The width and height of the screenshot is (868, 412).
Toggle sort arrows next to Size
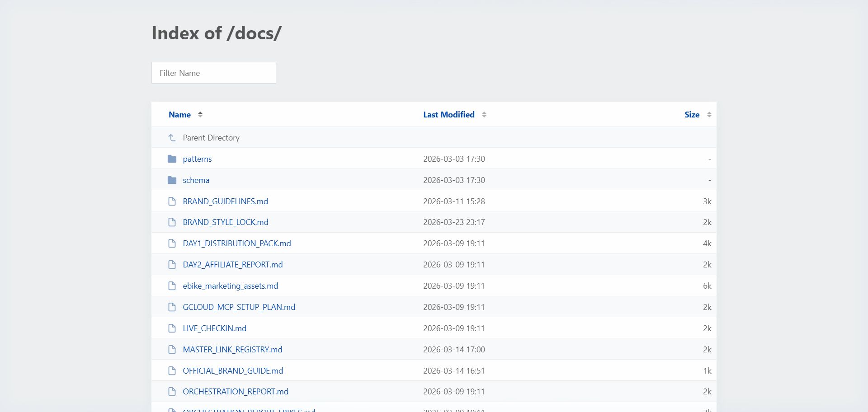coord(709,115)
